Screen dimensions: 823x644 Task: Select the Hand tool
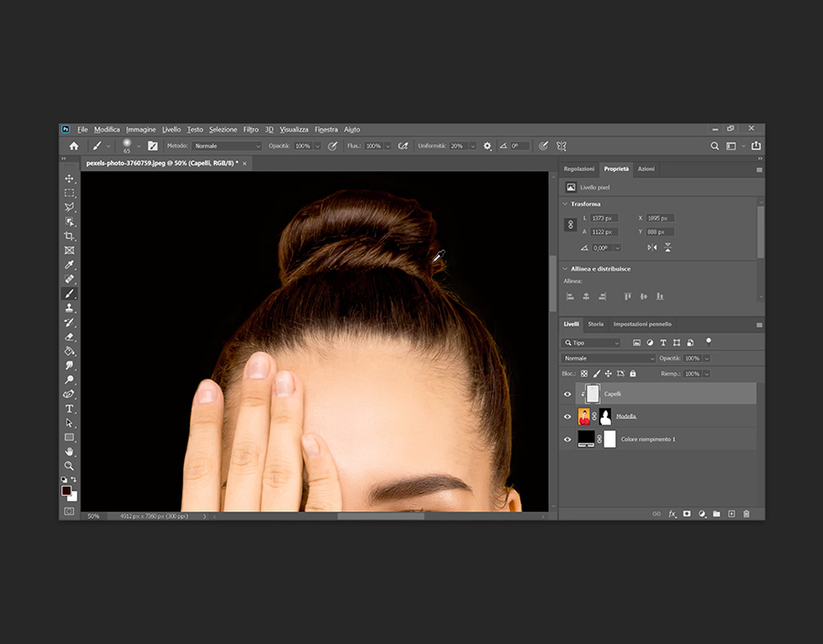pyautogui.click(x=69, y=451)
